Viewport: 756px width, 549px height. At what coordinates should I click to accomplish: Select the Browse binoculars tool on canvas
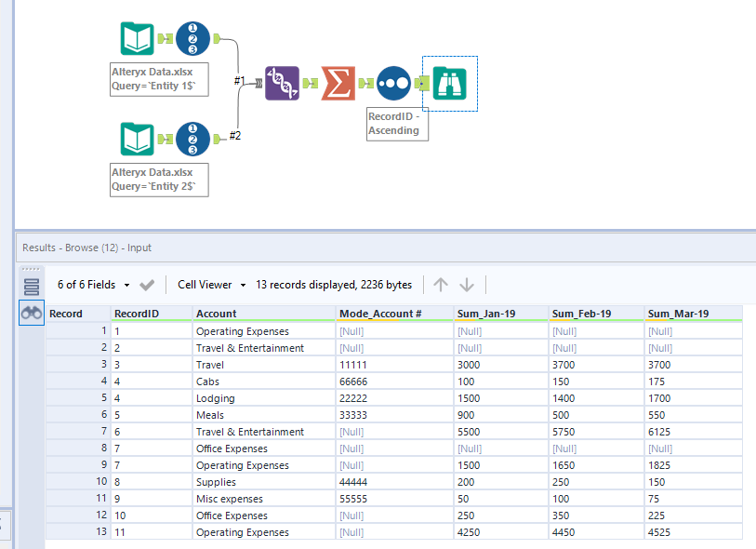[450, 84]
